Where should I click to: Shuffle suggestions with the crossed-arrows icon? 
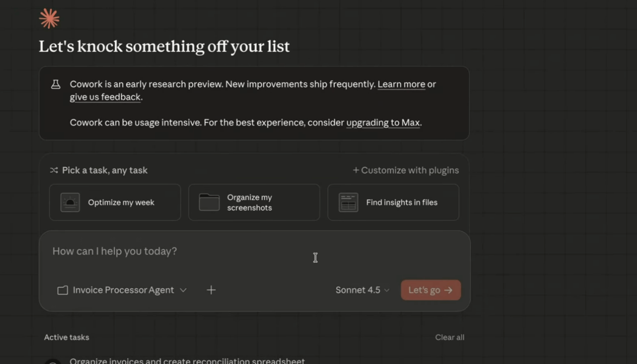[54, 170]
